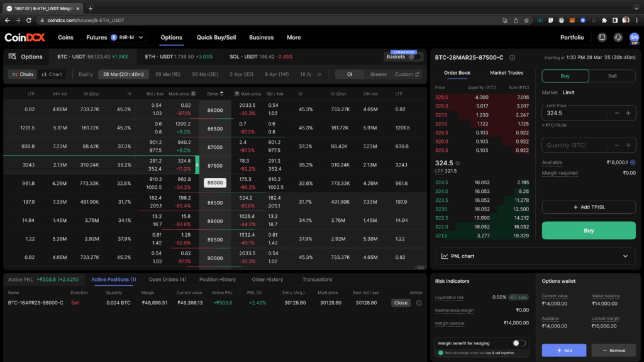644x362 pixels.
Task: Select Market order type
Action: tap(550, 92)
